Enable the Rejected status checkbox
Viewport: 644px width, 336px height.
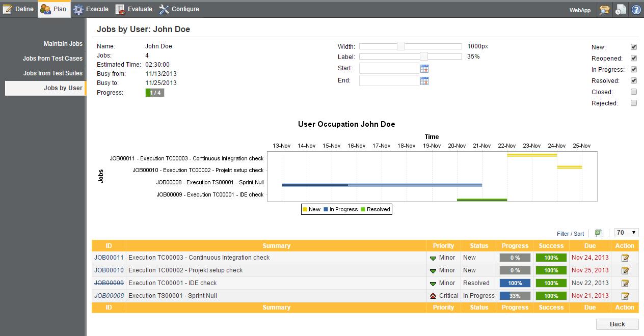tap(634, 103)
